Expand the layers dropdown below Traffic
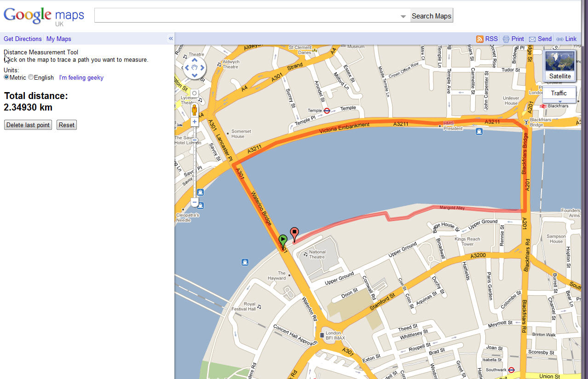Viewport: 588px width, 379px height. point(560,101)
